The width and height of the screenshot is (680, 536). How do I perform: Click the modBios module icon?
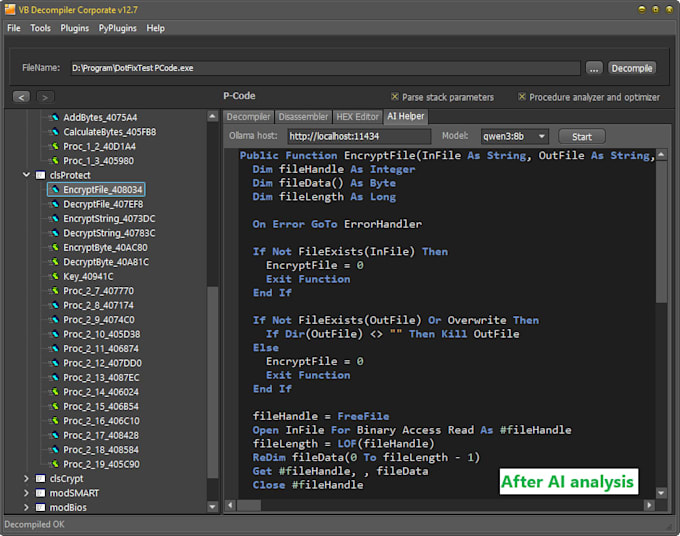pos(40,507)
